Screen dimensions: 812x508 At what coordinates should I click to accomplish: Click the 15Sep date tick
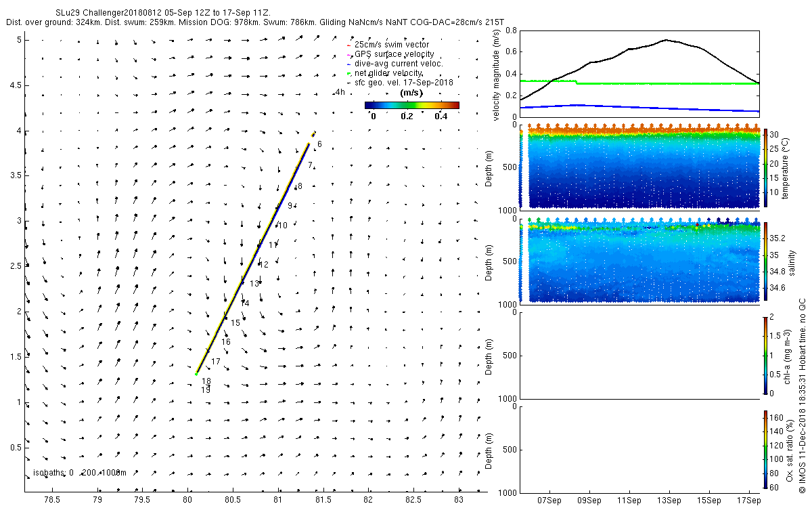point(709,501)
